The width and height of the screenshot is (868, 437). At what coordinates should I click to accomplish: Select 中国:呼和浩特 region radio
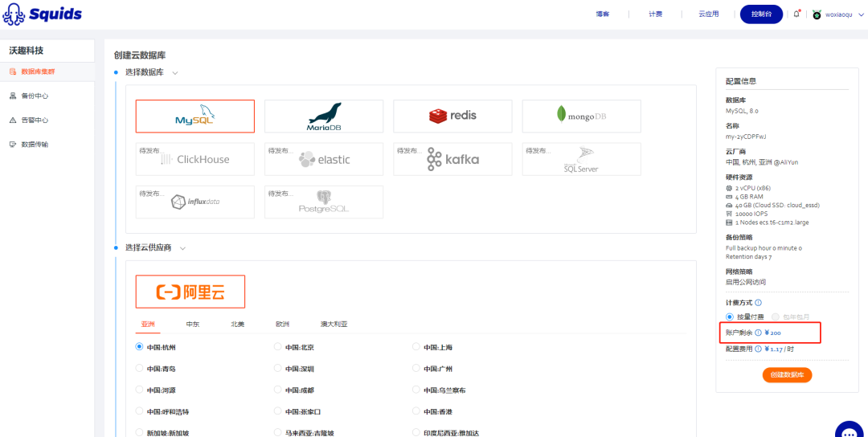140,411
